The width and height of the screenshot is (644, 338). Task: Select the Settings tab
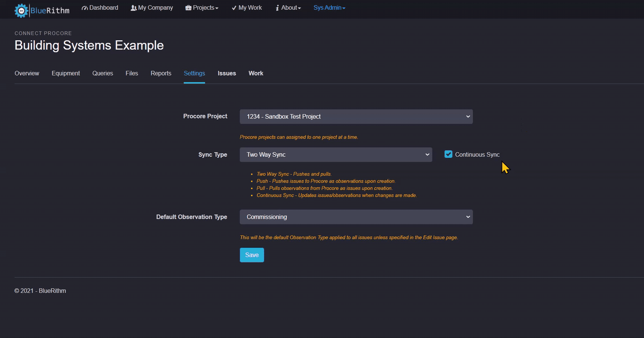point(194,73)
